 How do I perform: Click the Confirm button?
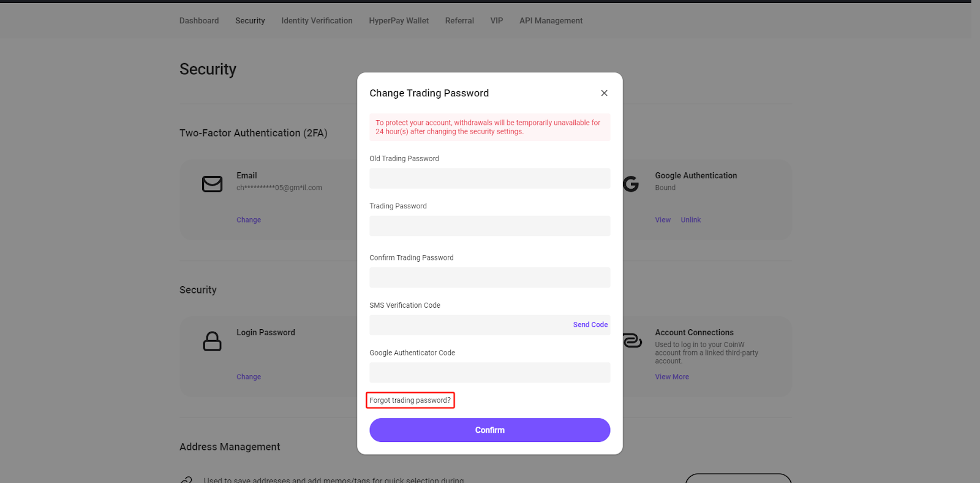[489, 430]
